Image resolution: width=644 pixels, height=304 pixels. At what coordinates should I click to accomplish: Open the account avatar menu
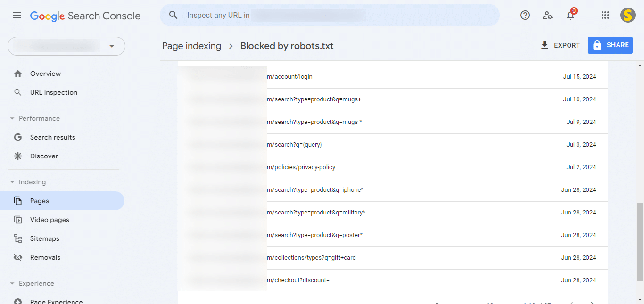click(x=628, y=15)
